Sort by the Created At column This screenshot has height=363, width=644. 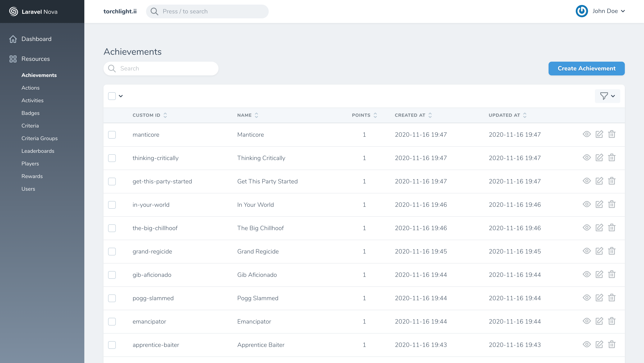pos(413,115)
